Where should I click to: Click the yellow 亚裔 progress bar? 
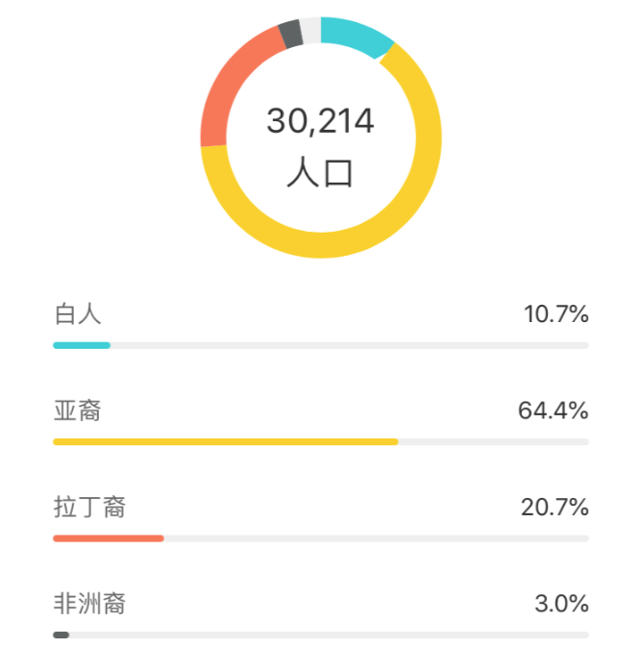[x=226, y=442]
